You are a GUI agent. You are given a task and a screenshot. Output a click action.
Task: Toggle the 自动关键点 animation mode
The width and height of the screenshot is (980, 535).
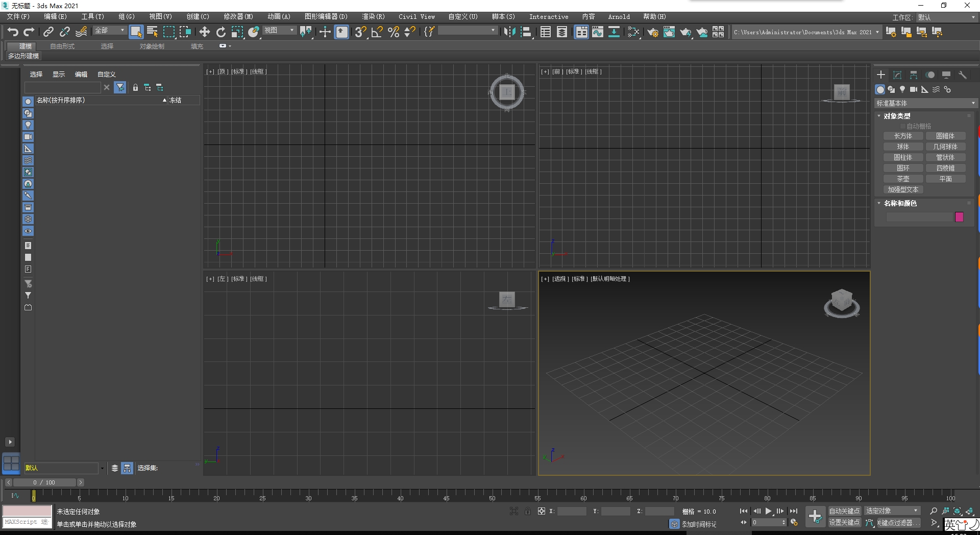point(844,510)
